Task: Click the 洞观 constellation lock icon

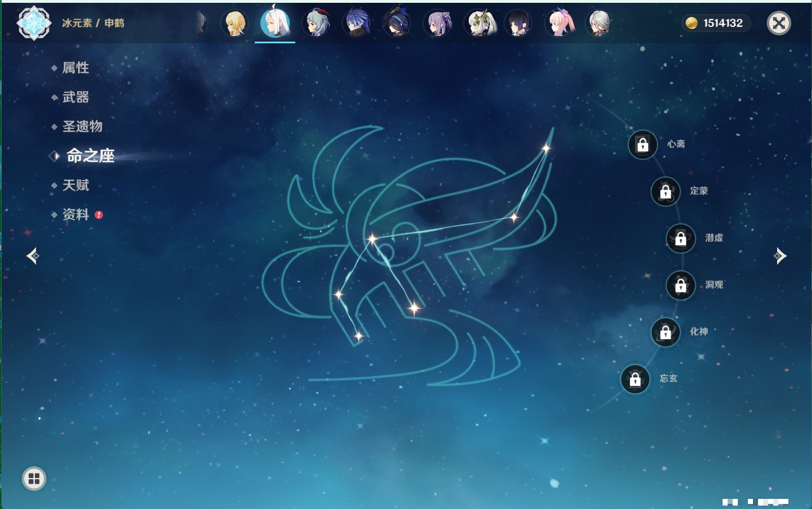Action: pos(680,286)
